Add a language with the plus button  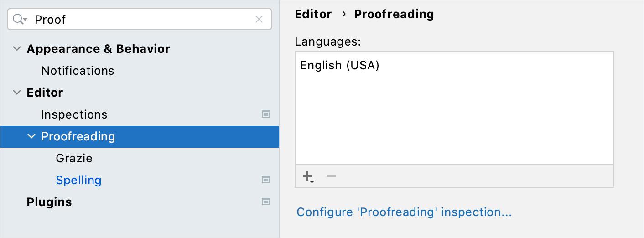tap(308, 176)
